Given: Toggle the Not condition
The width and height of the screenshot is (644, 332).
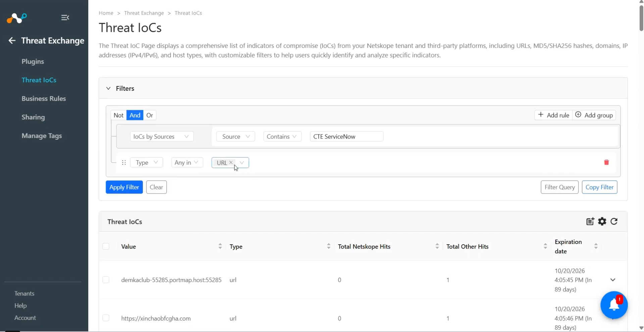Looking at the screenshot, I should coord(118,115).
